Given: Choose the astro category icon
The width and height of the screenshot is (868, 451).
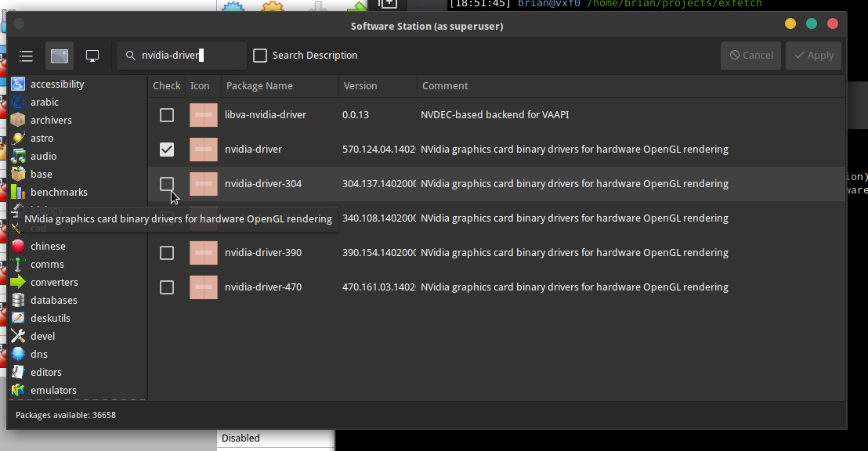Looking at the screenshot, I should 18,138.
